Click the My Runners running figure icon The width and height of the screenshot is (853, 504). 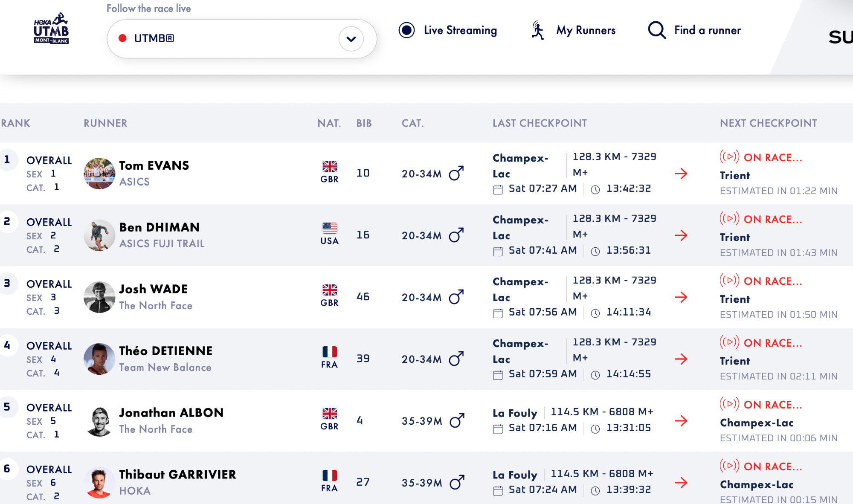coord(538,30)
